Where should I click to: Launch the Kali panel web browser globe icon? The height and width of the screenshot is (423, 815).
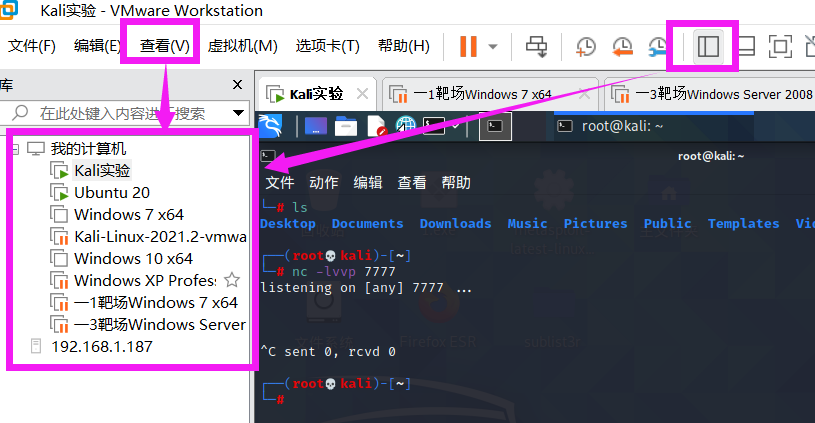coord(405,126)
